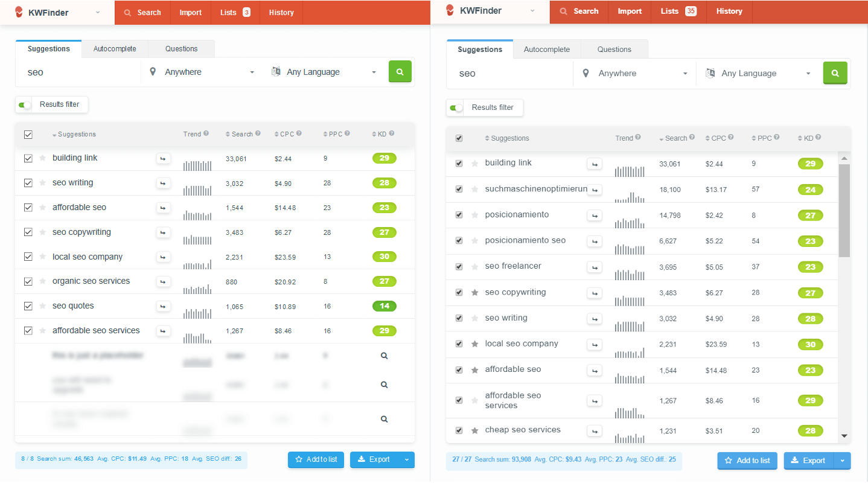Screen dimensions: 868x483
Task: Click arrow icon next to 'building link' left panel
Action: (163, 159)
